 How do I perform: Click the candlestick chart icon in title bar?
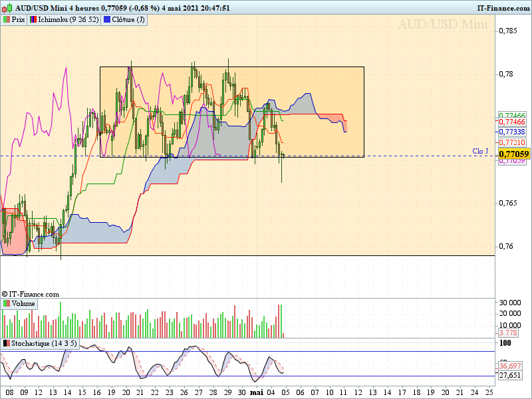(x=7, y=7)
